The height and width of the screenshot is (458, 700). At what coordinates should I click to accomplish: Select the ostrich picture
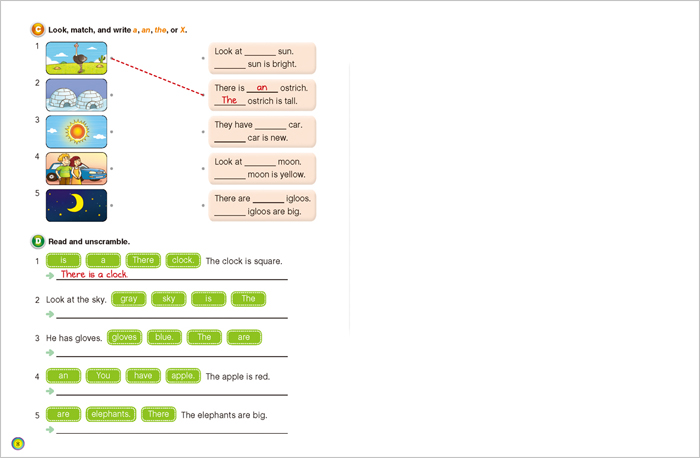(76, 58)
